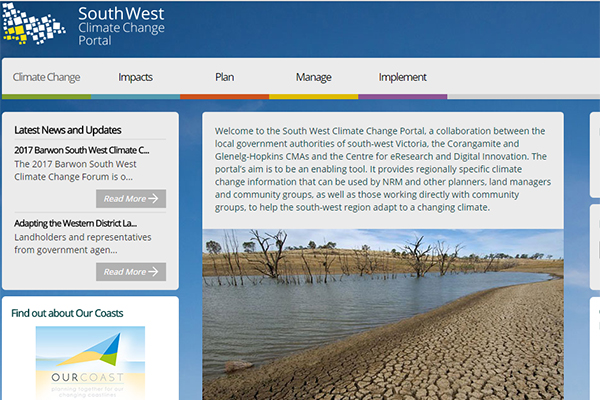Click the 'Find out about Our Coasts' heading

tap(67, 313)
